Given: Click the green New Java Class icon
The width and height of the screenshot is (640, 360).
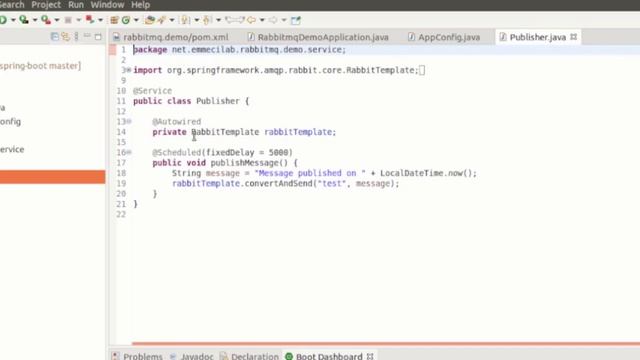Looking at the screenshot, I should (126, 20).
